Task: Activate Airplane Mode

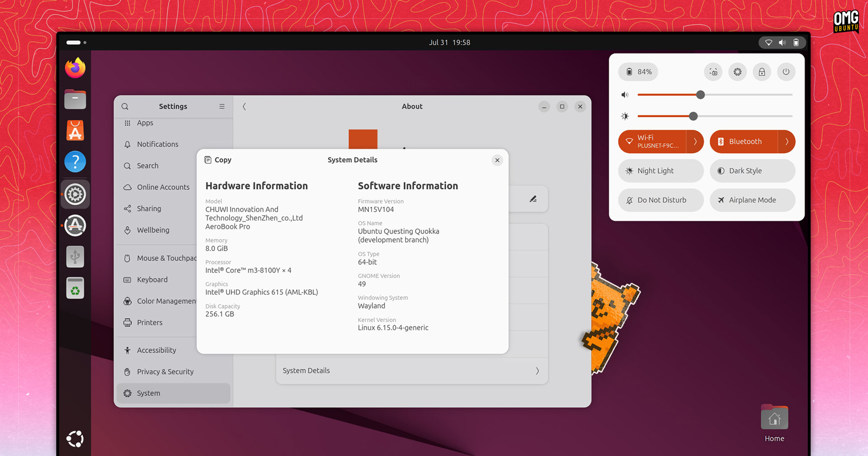Action: point(752,200)
